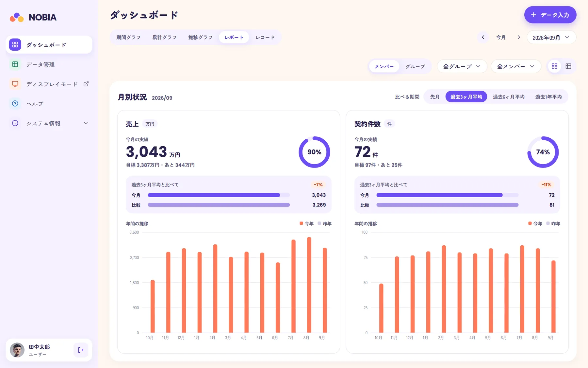Toggle the 昨年 legend in 売上 chart
The image size is (588, 368).
pyautogui.click(x=324, y=224)
